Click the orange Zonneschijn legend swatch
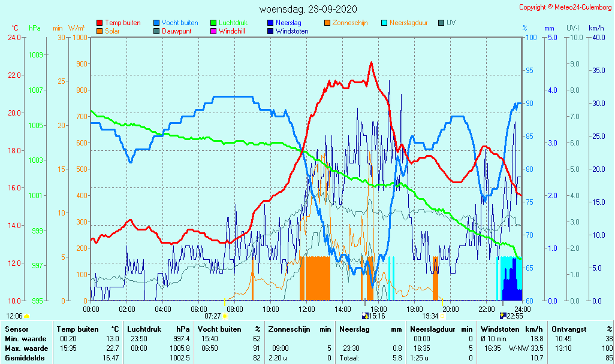 pyautogui.click(x=327, y=23)
